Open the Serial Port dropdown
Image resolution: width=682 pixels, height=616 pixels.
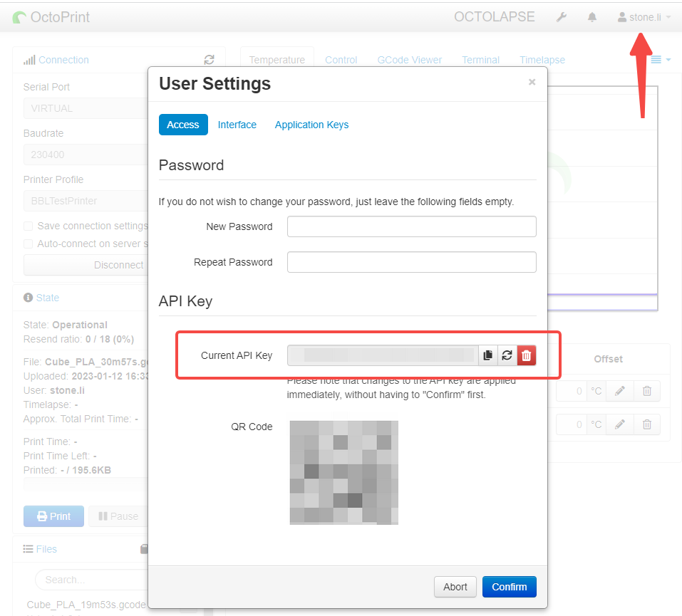tap(86, 108)
